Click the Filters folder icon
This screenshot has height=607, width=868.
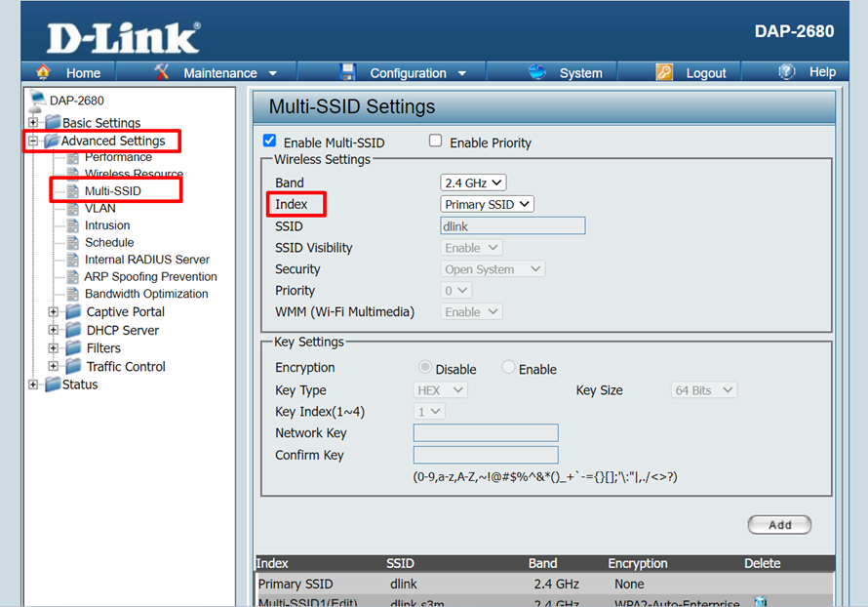[x=73, y=348]
